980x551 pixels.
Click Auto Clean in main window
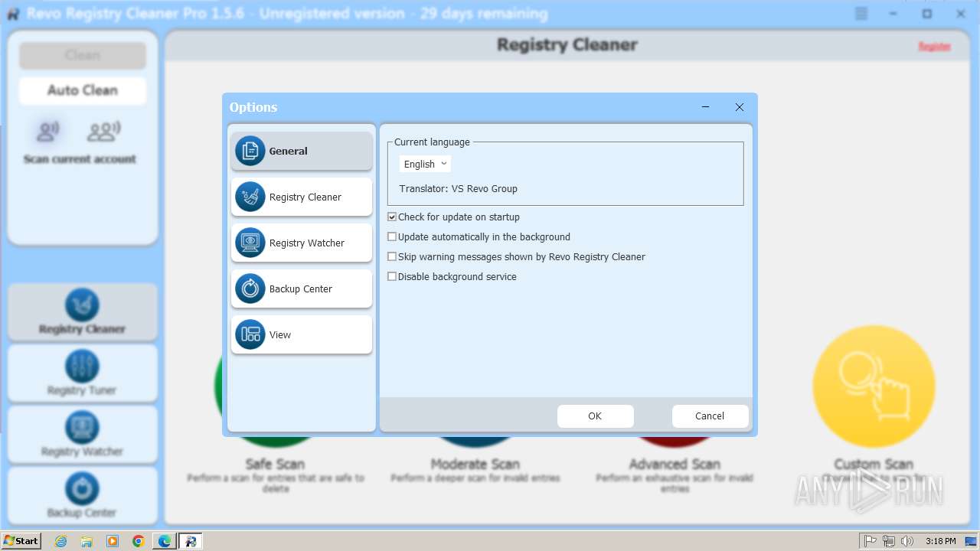(x=83, y=90)
